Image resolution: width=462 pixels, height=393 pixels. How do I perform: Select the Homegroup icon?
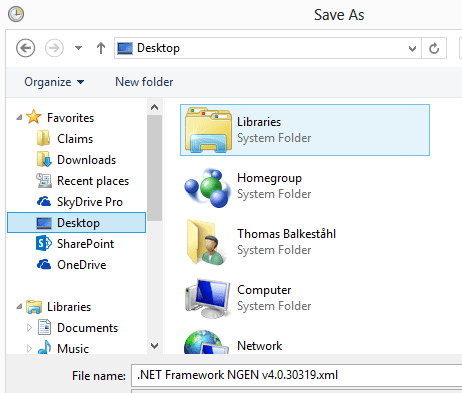(208, 188)
